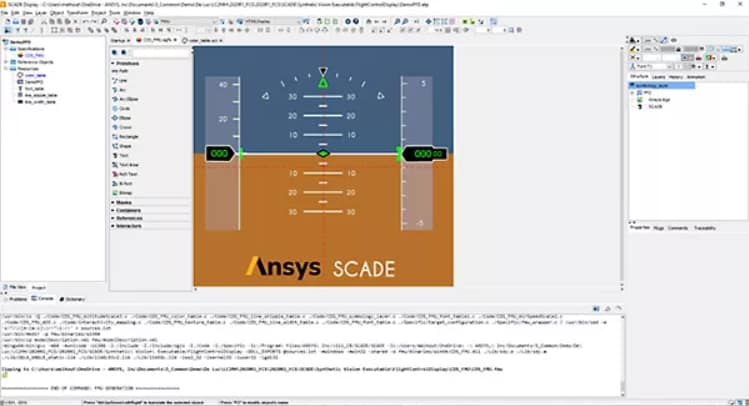The width and height of the screenshot is (749, 406).
Task: Open the configuration dropdown in toolbar
Action: point(189,21)
